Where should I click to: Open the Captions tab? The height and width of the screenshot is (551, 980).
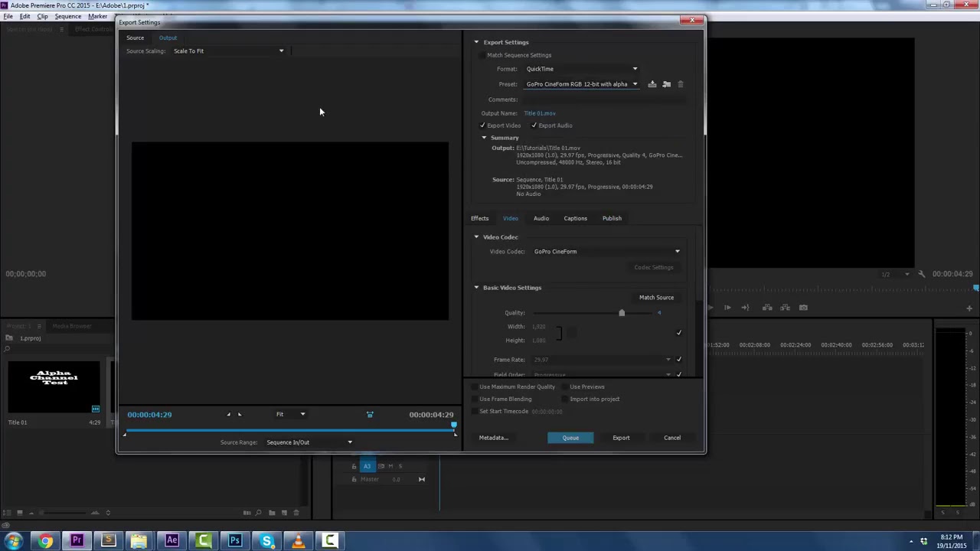point(576,219)
